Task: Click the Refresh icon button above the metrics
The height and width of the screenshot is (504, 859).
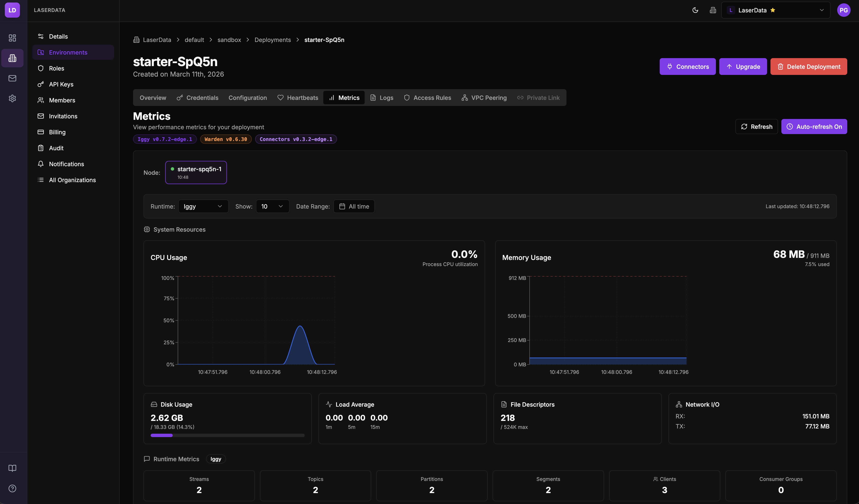Action: (x=756, y=127)
